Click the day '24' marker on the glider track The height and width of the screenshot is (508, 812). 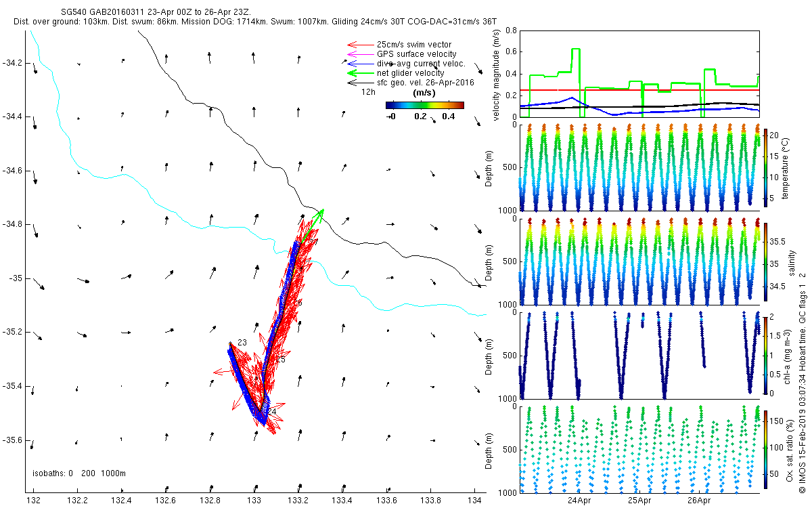(x=272, y=411)
